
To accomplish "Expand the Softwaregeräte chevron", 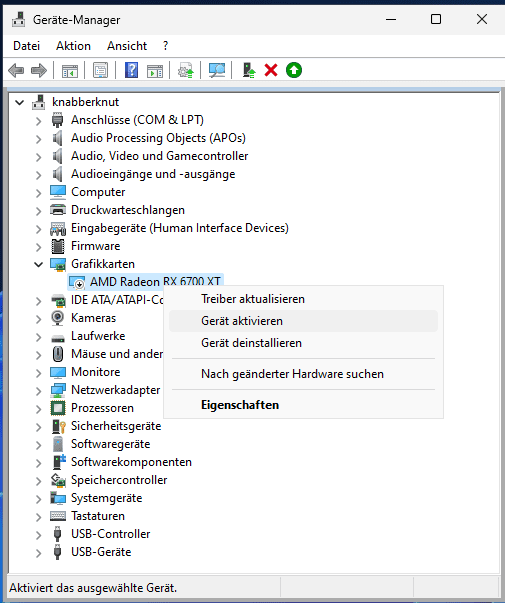I will pyautogui.click(x=38, y=445).
